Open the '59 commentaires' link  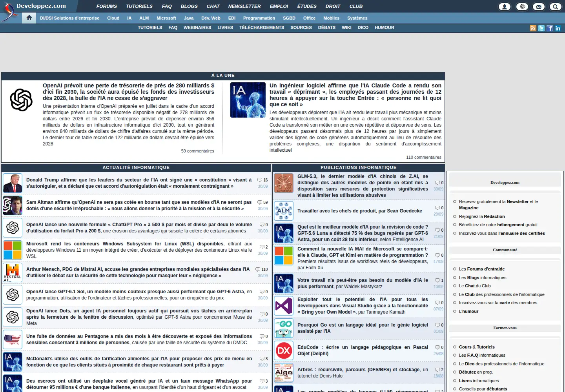[x=198, y=151]
